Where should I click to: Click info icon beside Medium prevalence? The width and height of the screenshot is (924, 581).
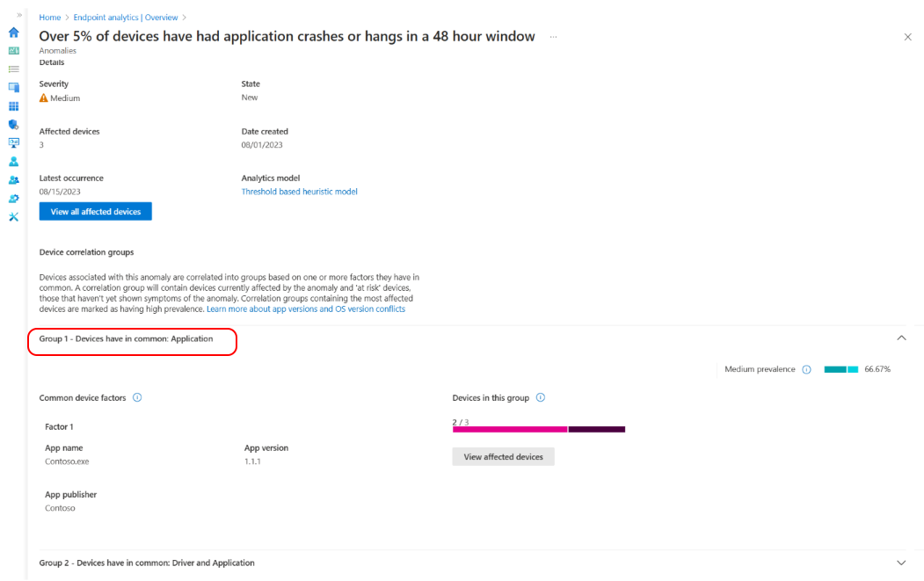(x=807, y=369)
